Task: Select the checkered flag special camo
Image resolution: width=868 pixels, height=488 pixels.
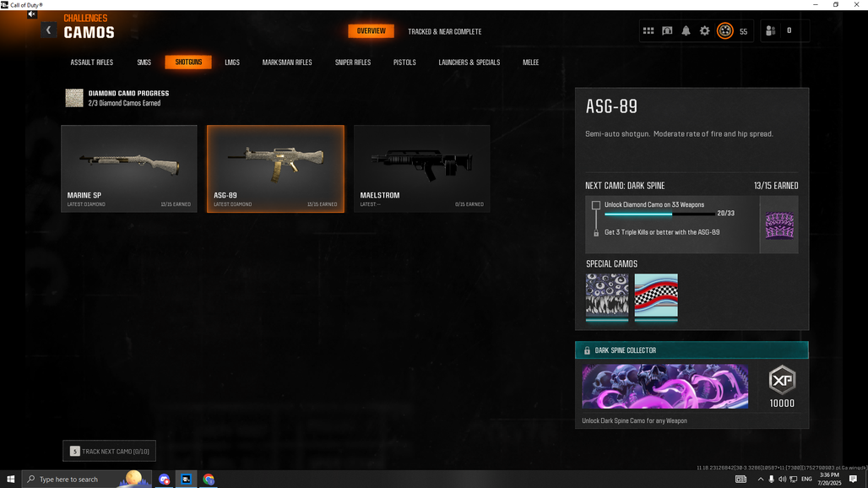Action: coord(656,297)
